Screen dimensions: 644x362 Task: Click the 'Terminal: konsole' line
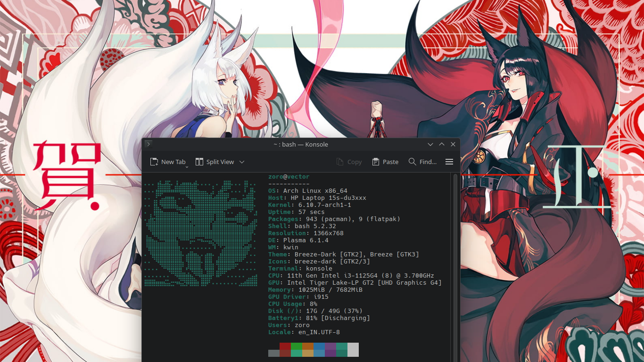point(300,269)
